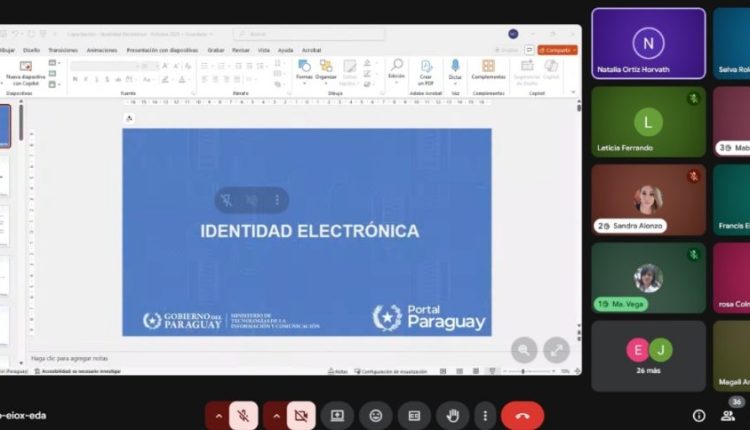Open the emoji reactions button
The image size is (750, 430).
[376, 415]
